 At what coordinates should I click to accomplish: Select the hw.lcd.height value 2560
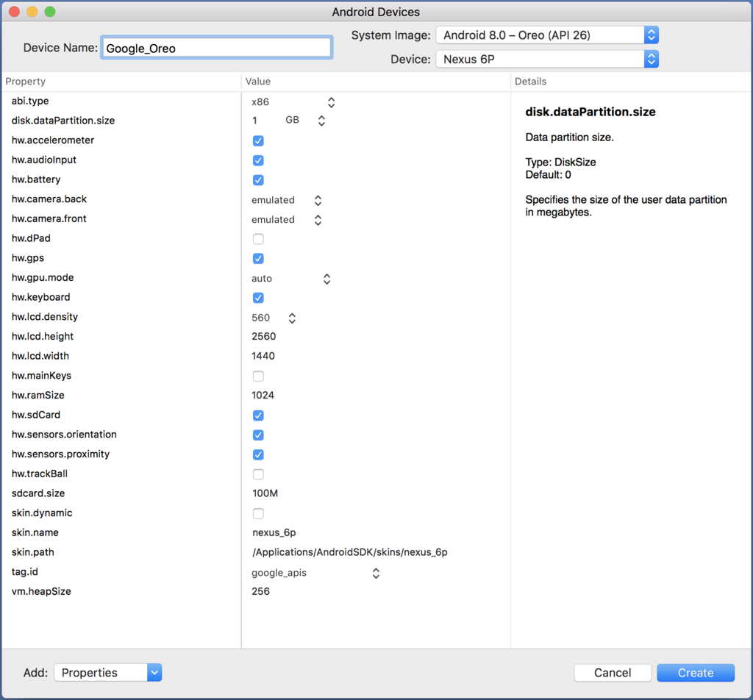264,337
